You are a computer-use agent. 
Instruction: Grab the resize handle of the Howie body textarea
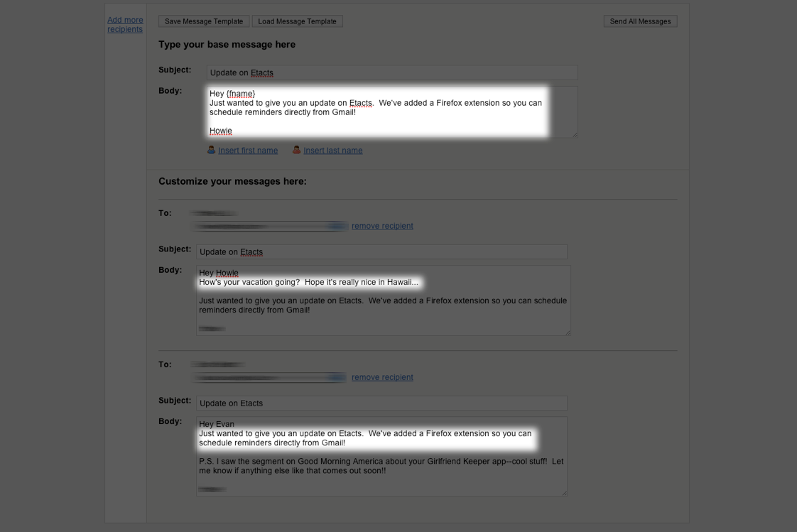(568, 332)
